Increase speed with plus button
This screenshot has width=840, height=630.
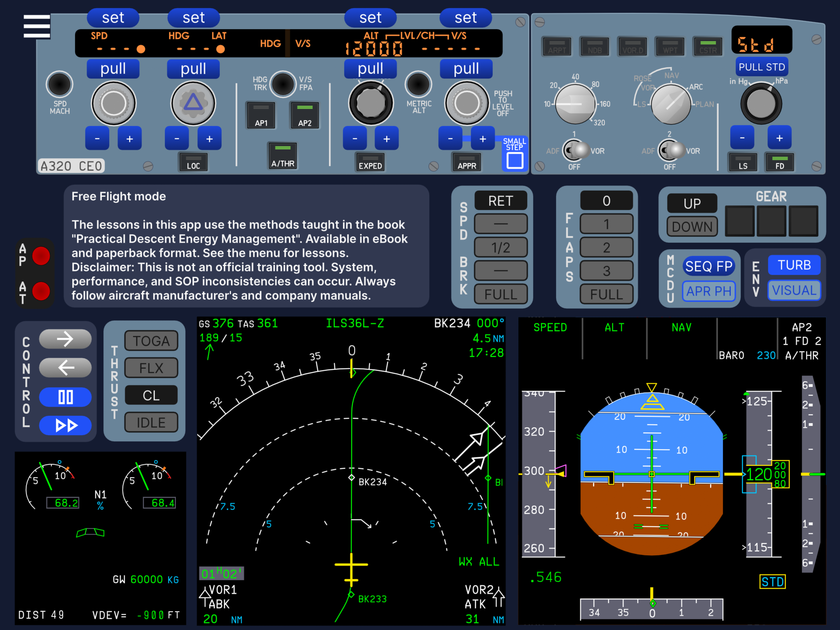129,138
